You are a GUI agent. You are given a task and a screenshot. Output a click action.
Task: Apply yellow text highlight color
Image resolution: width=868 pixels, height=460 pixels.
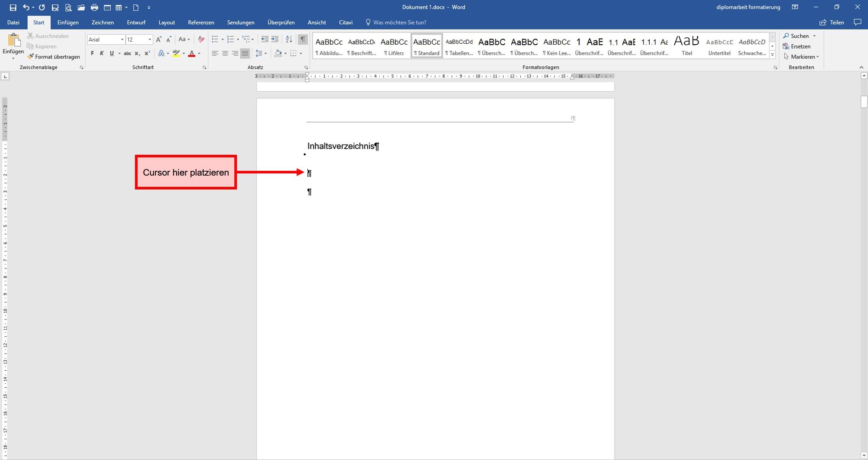tap(176, 53)
